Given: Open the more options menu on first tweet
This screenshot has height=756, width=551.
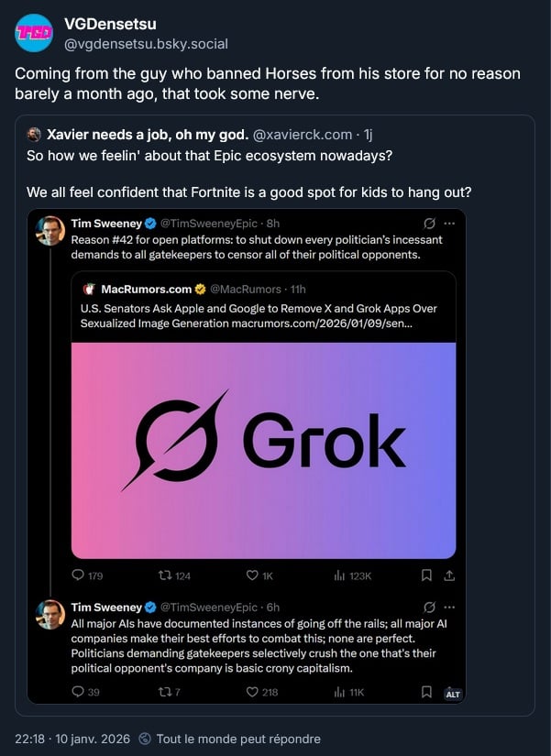Looking at the screenshot, I should 449,223.
